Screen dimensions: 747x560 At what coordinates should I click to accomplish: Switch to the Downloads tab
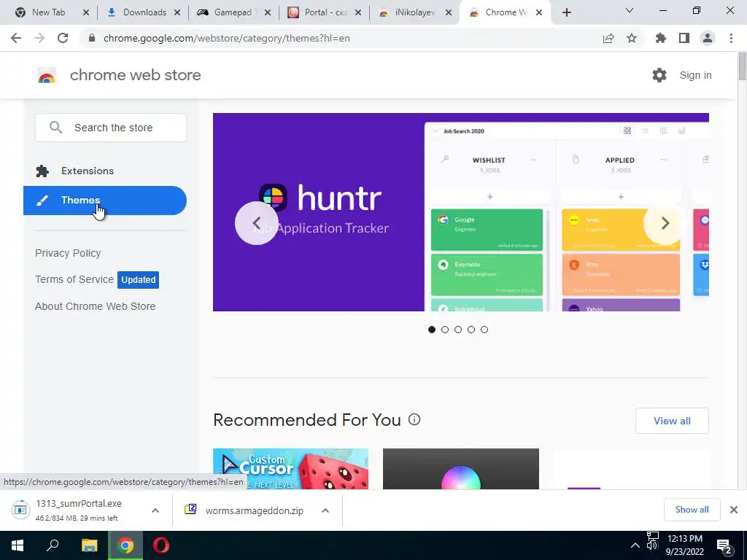click(x=143, y=12)
